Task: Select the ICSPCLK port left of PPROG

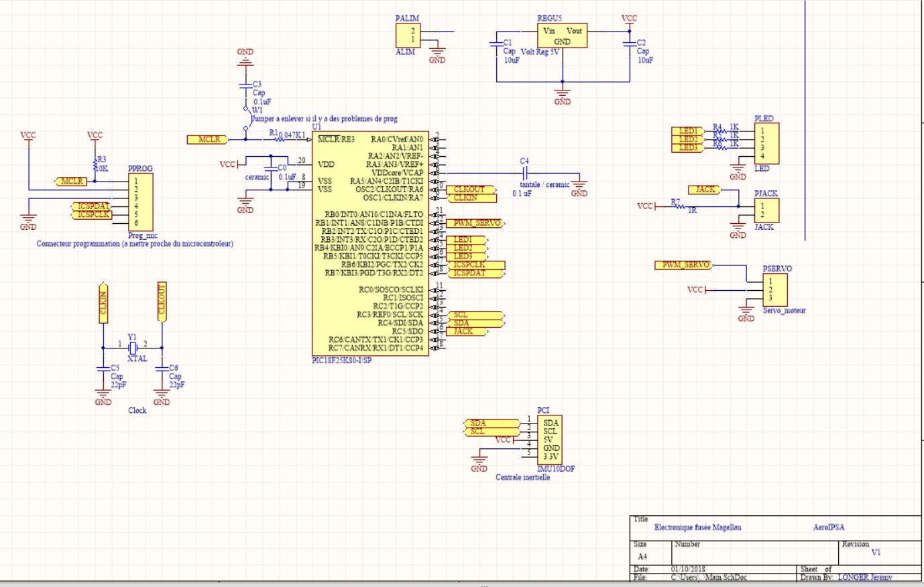Action: click(x=90, y=214)
